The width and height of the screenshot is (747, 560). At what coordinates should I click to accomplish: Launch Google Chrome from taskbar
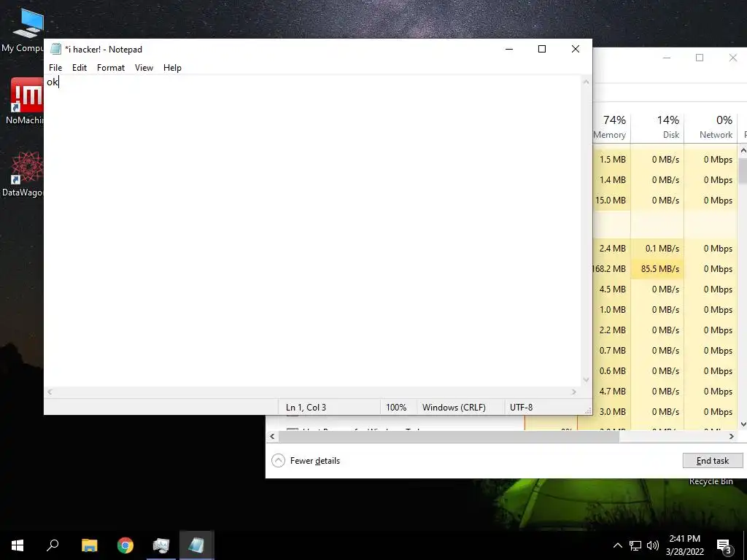[x=125, y=545]
